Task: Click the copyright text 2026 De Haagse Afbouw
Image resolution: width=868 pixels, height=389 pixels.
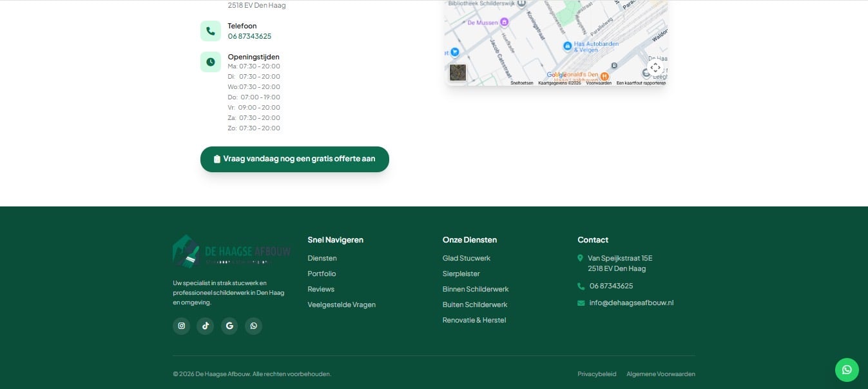Action: [252, 374]
